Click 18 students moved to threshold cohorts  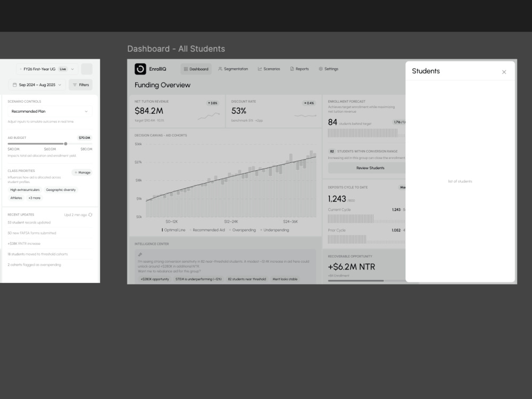pyautogui.click(x=38, y=254)
